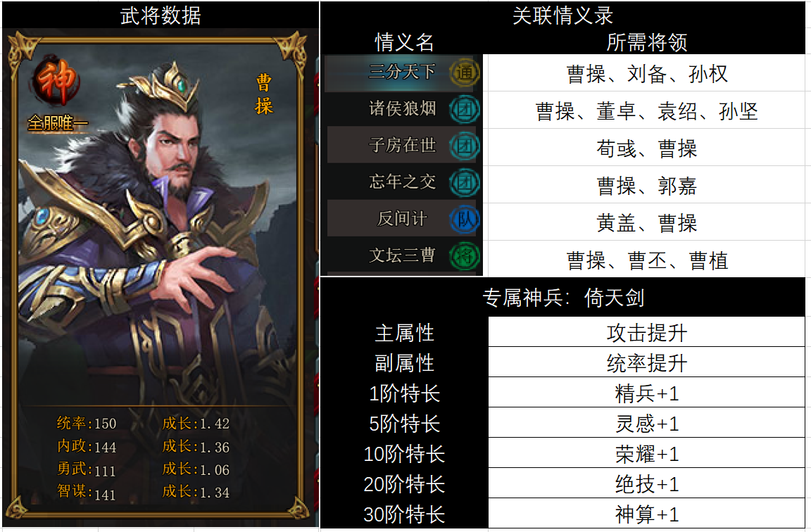Viewport: 811px width, 532px height.
Task: Click the 关联情义录 header
Action: point(562,15)
